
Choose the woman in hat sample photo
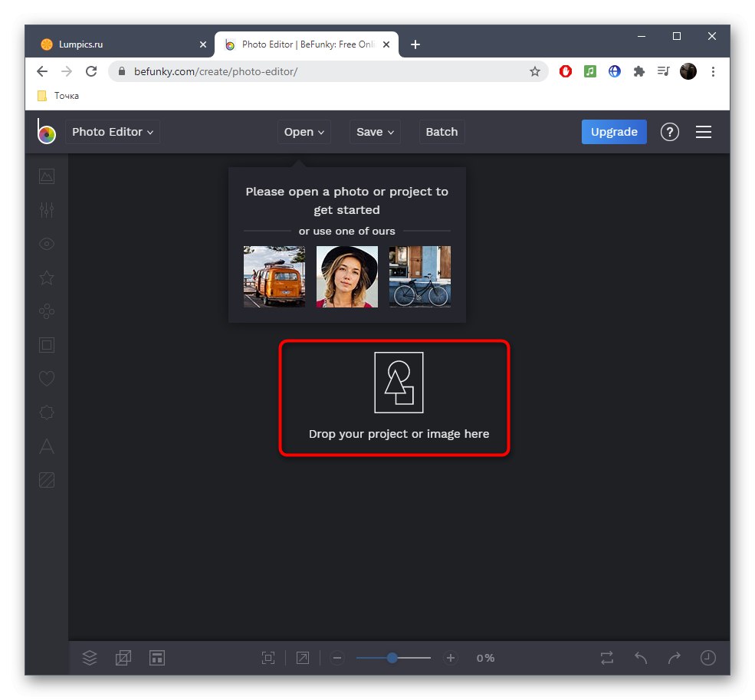347,277
